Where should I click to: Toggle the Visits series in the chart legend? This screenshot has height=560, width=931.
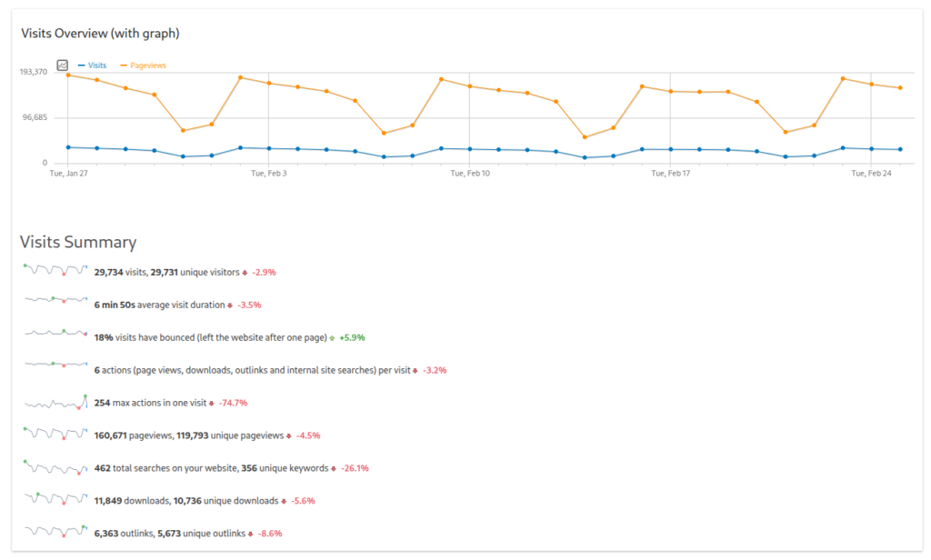coord(95,65)
